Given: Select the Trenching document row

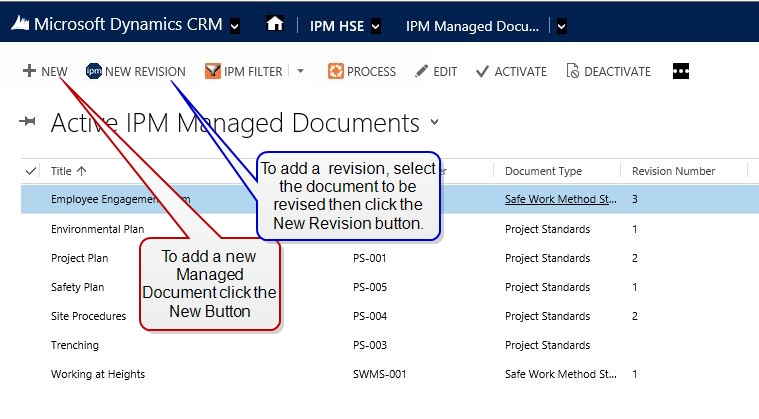Looking at the screenshot, I should pyautogui.click(x=75, y=345).
